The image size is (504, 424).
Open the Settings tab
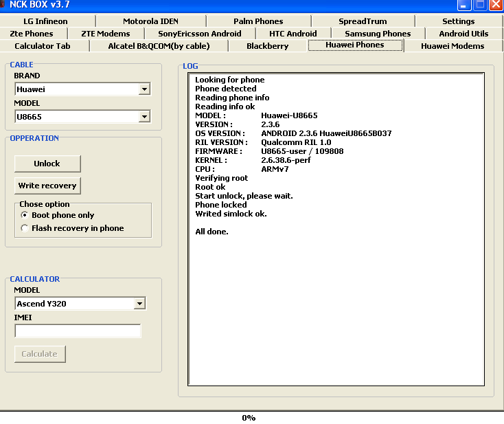point(458,21)
